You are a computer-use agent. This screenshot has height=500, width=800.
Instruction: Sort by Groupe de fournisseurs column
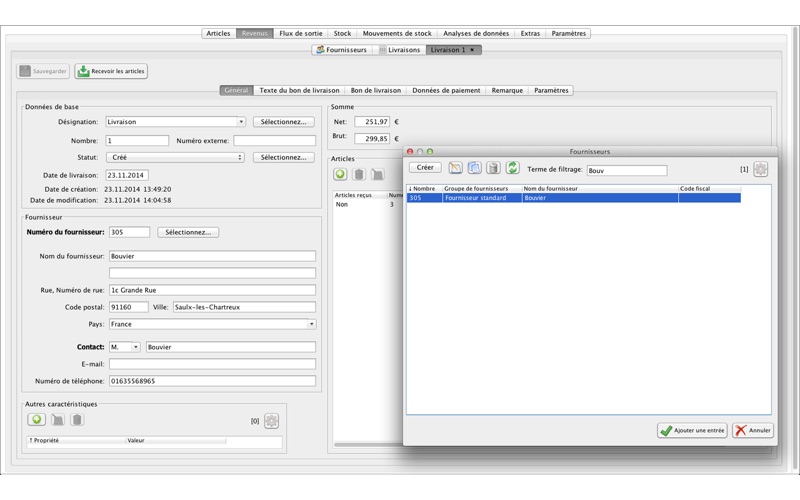coord(482,189)
